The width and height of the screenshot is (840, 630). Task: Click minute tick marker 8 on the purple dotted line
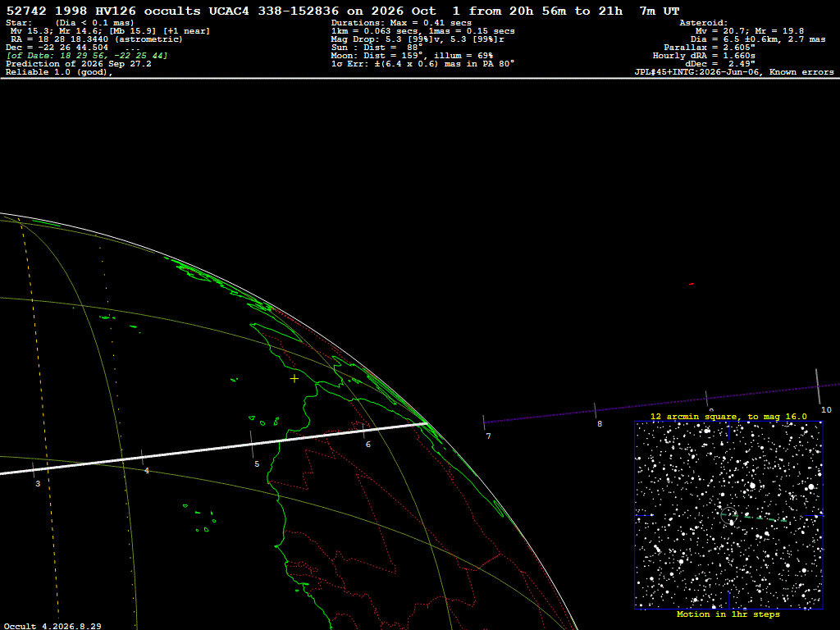point(596,410)
